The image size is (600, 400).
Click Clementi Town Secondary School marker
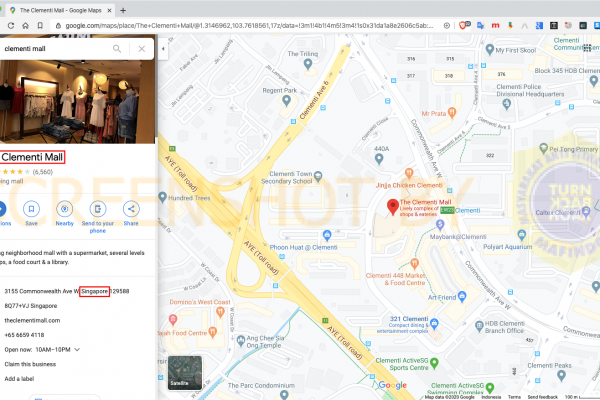[318, 176]
